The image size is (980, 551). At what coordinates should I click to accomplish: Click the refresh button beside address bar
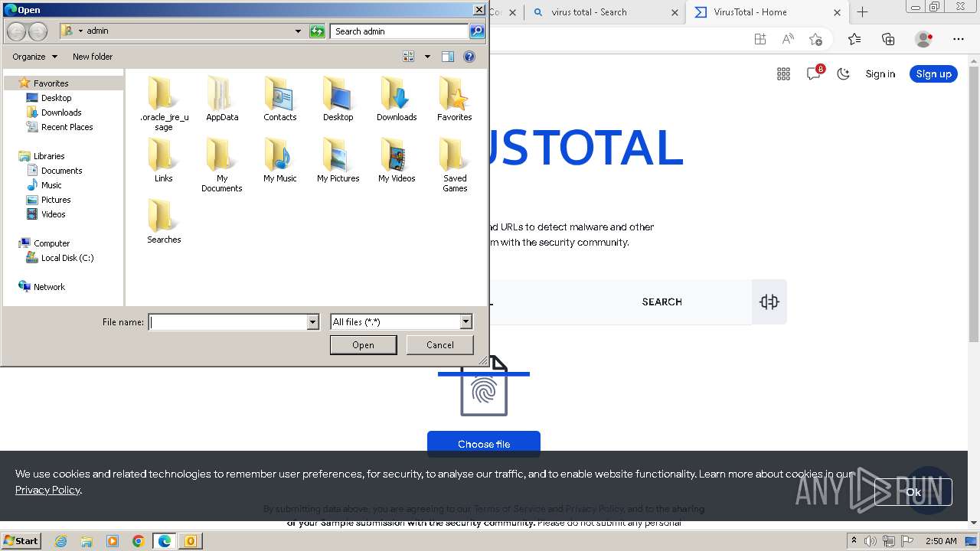pyautogui.click(x=317, y=31)
